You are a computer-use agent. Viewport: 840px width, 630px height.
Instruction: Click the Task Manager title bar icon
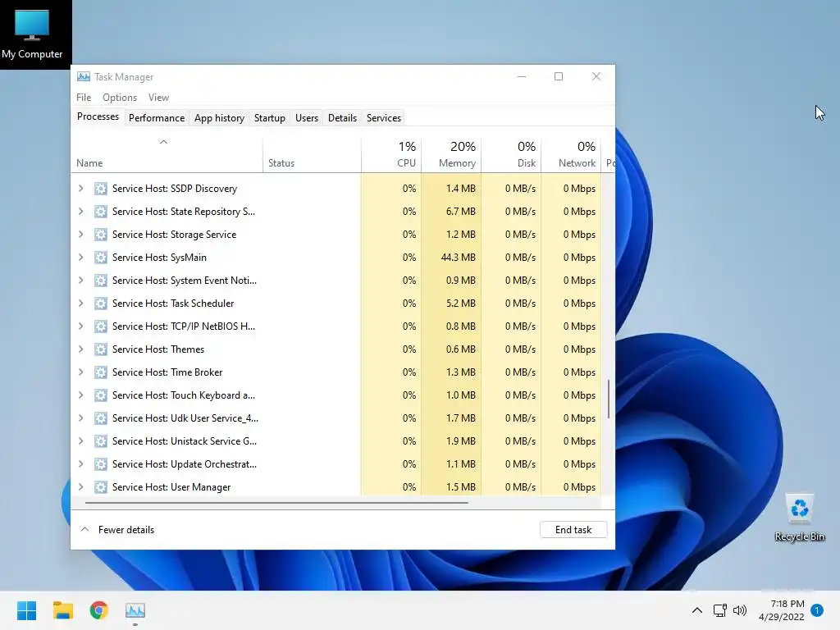point(84,76)
